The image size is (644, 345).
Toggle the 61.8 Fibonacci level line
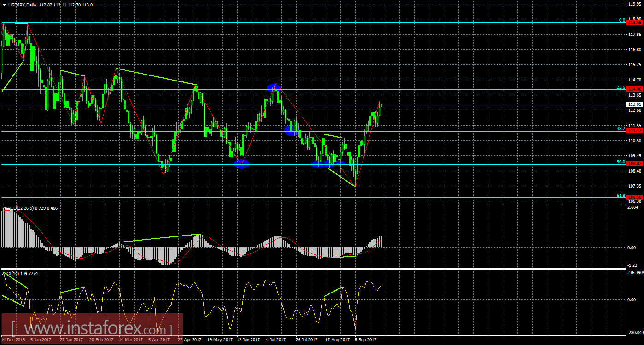[322, 197]
